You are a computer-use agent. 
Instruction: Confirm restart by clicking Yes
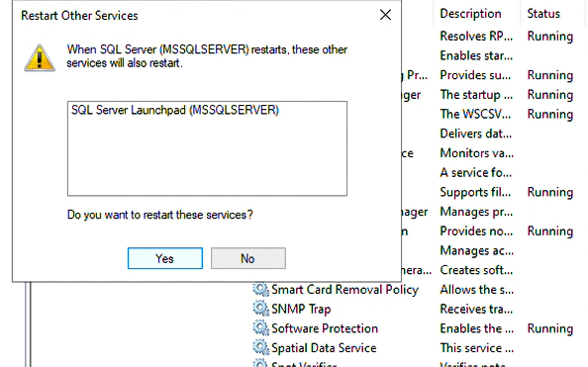pos(165,258)
